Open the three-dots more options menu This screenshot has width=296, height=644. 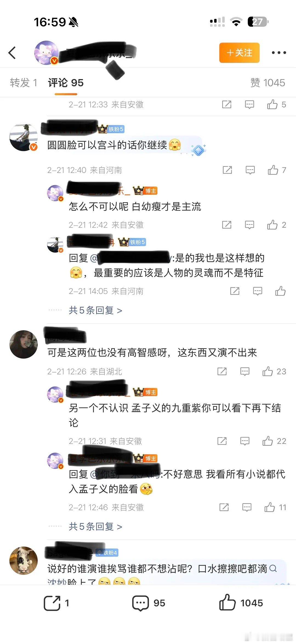279,53
